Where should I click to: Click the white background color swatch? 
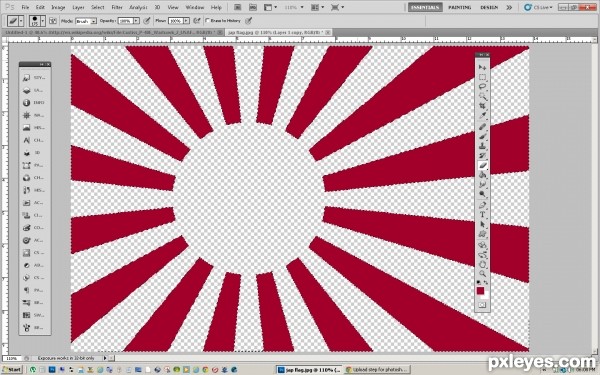tap(486, 296)
